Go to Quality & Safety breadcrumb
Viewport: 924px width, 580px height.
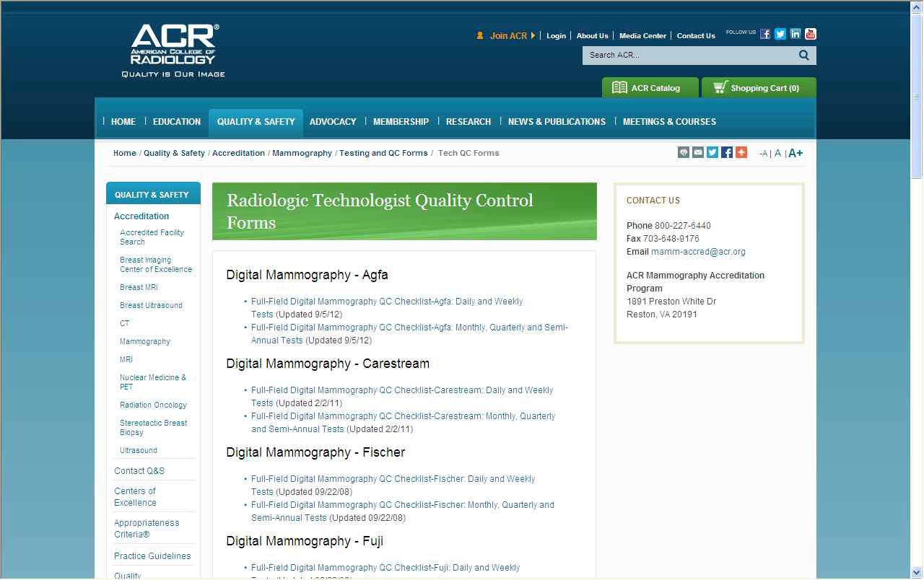click(174, 153)
